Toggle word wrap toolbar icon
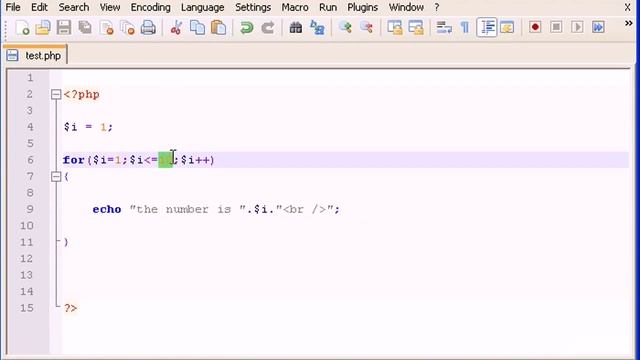This screenshot has height=360, width=640. click(x=444, y=27)
